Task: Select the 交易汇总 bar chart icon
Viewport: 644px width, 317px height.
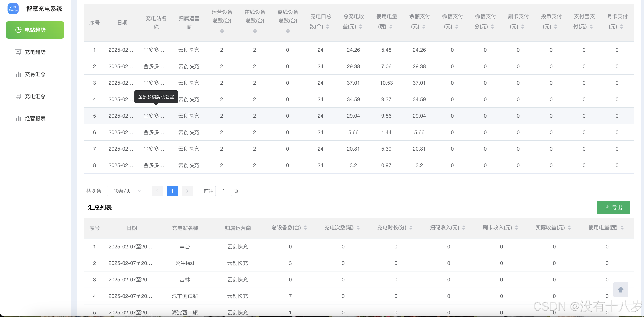Action: [18, 74]
